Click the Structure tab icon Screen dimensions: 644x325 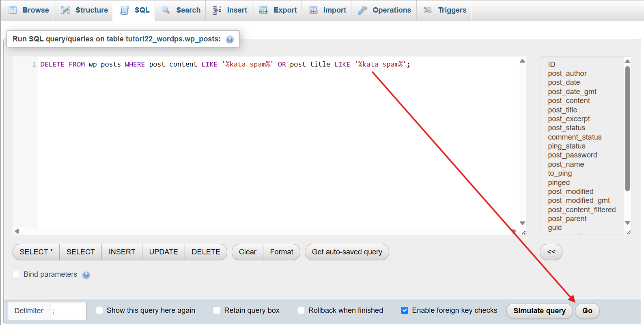tap(65, 10)
